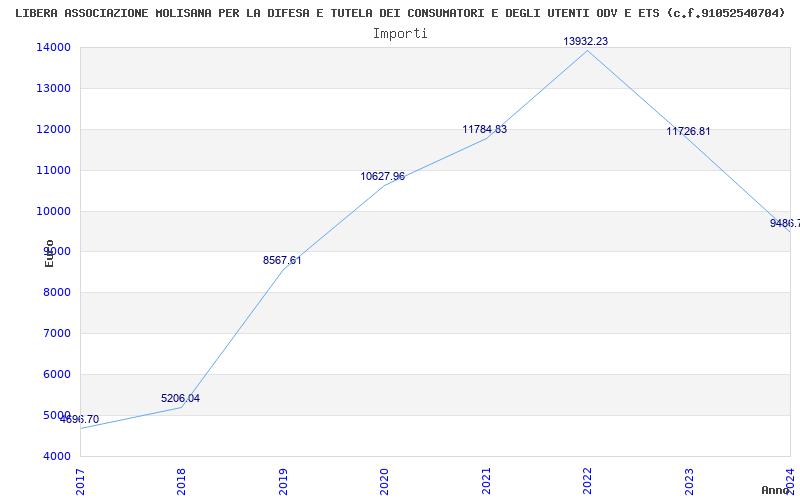Click the 4696.70 data label

[80, 419]
